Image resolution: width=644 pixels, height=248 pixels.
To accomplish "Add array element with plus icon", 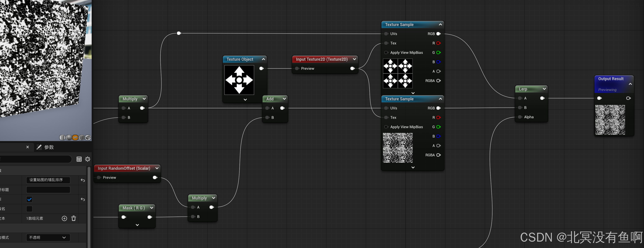I will click(x=64, y=218).
